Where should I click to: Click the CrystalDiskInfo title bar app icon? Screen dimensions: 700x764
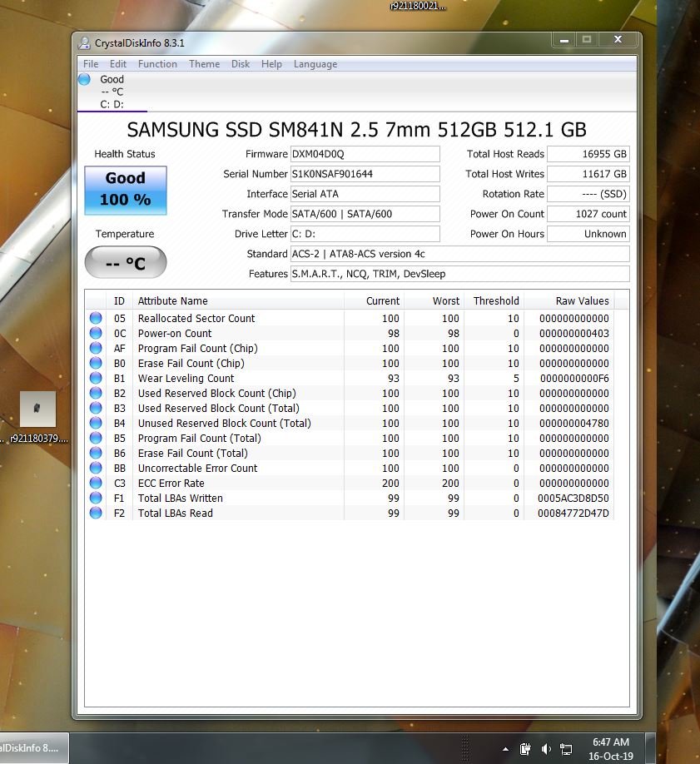point(84,42)
